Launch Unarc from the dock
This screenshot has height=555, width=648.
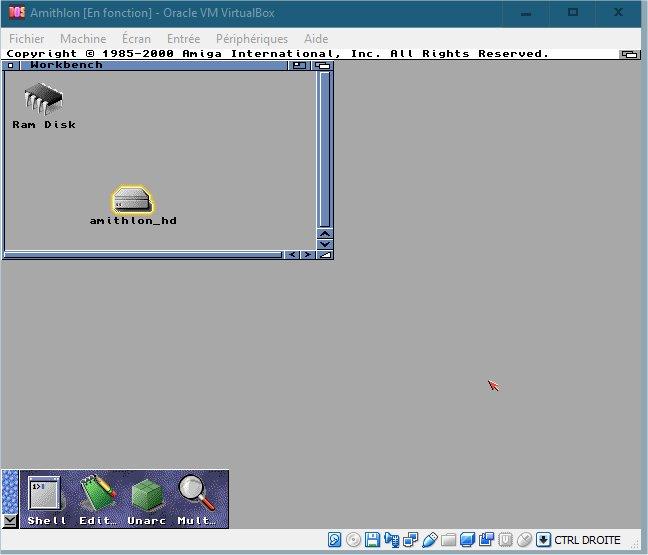coord(147,500)
